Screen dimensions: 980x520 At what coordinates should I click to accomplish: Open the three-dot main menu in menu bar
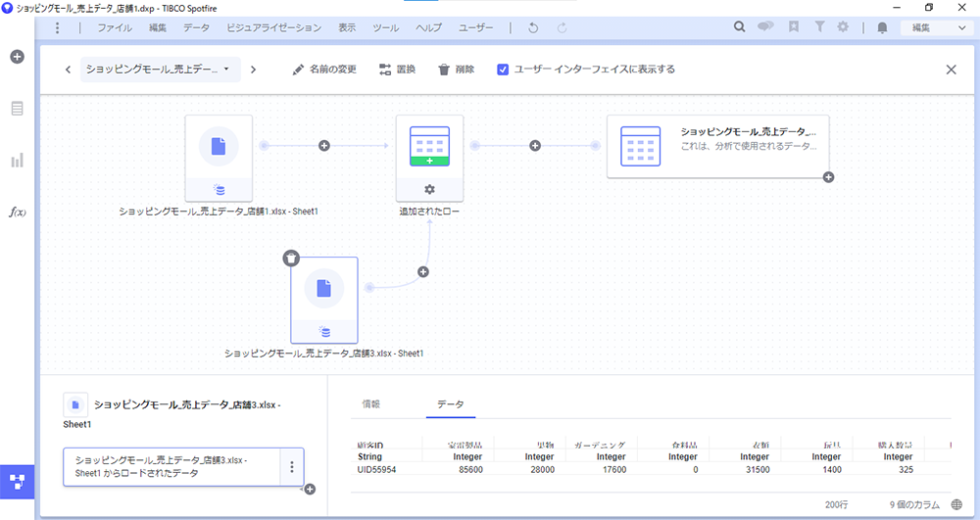click(57, 27)
